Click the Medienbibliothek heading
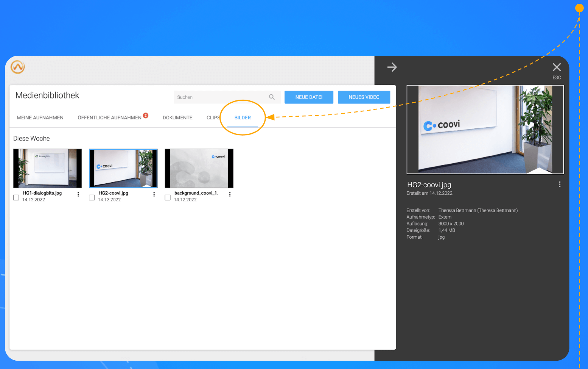 pos(47,95)
